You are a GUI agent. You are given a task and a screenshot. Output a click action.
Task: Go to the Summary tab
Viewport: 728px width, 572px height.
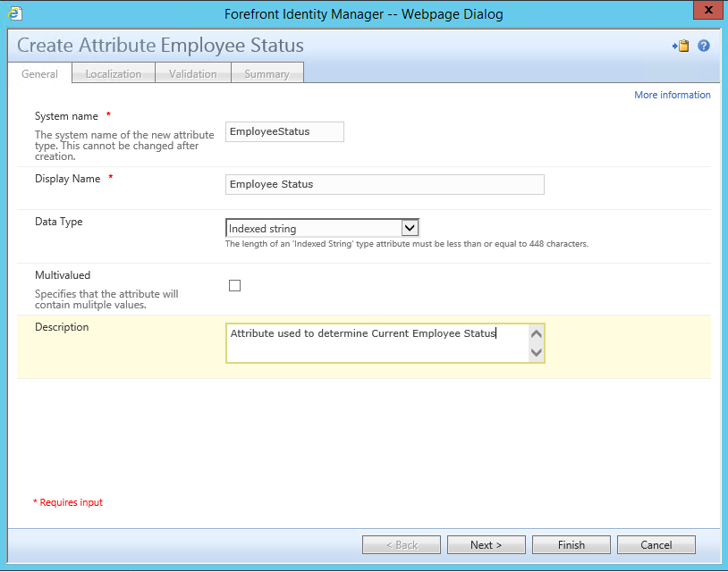[x=267, y=74]
